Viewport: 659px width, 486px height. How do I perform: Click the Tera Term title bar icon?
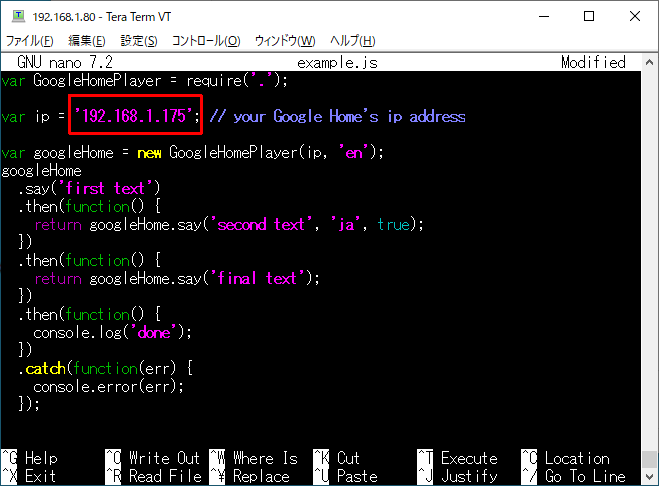coord(18,16)
